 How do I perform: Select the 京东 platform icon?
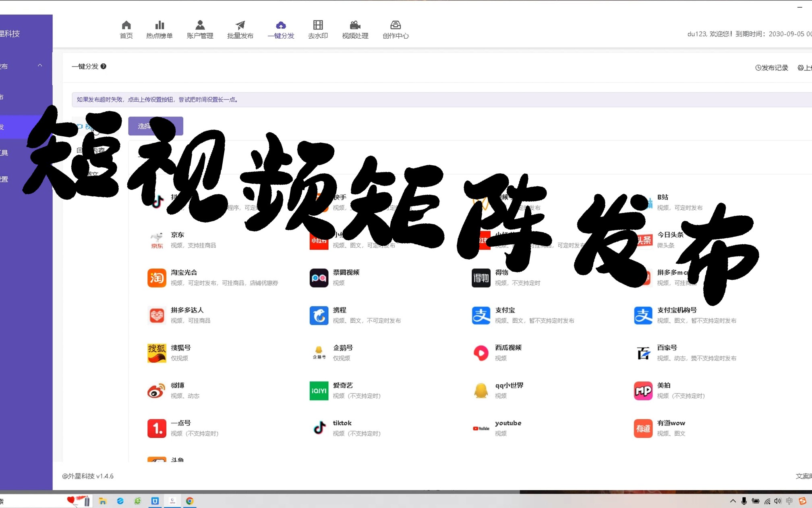(x=157, y=240)
